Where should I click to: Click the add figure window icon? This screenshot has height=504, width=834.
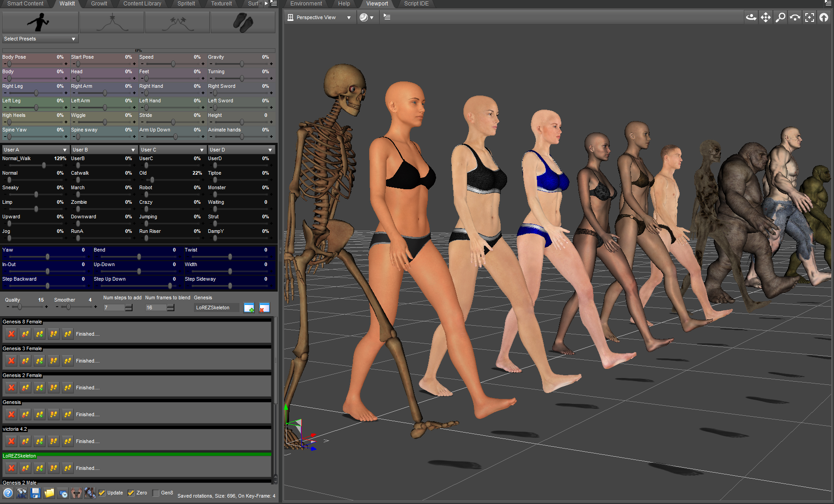[x=249, y=308]
